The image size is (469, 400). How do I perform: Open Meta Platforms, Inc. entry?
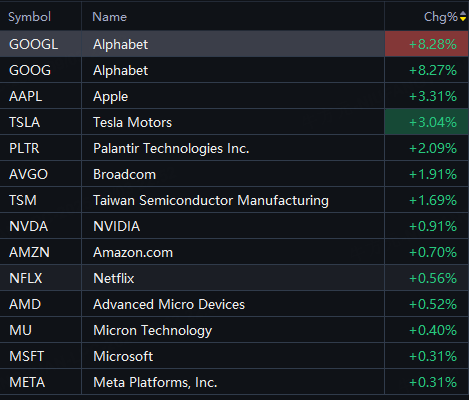(155, 382)
